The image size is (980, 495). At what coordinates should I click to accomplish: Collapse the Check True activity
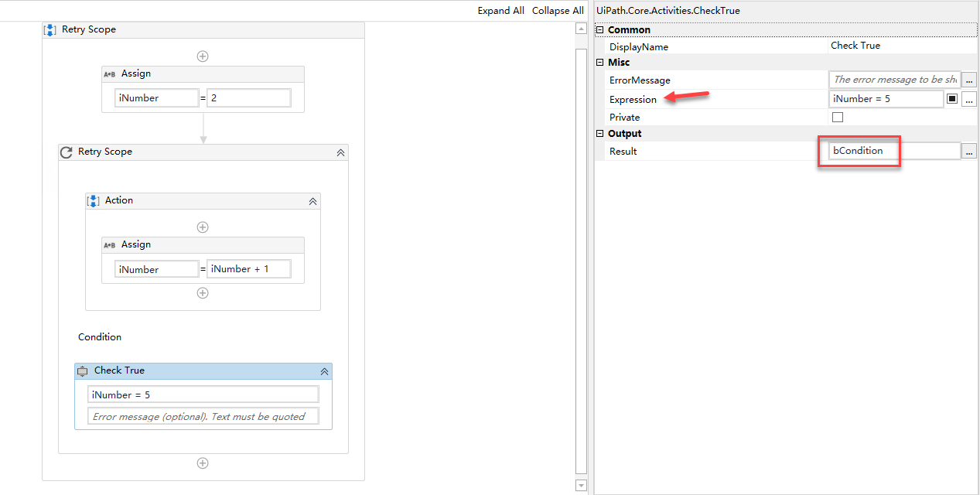coord(324,370)
